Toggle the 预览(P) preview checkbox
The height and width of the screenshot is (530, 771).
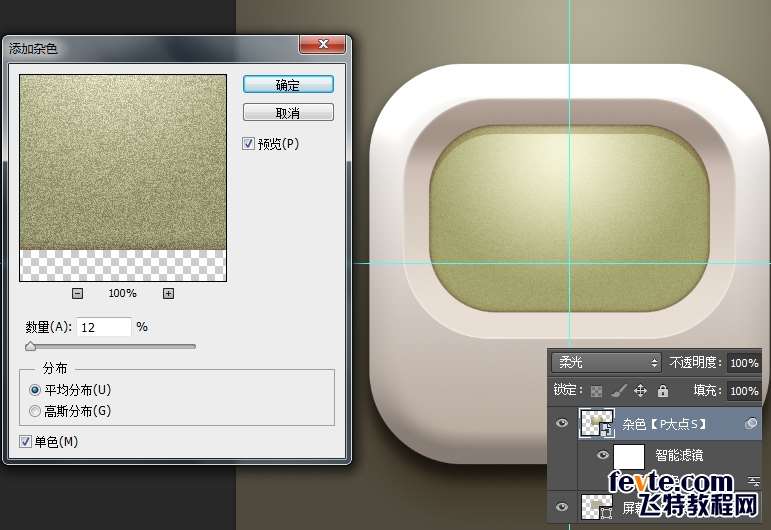pyautogui.click(x=248, y=144)
